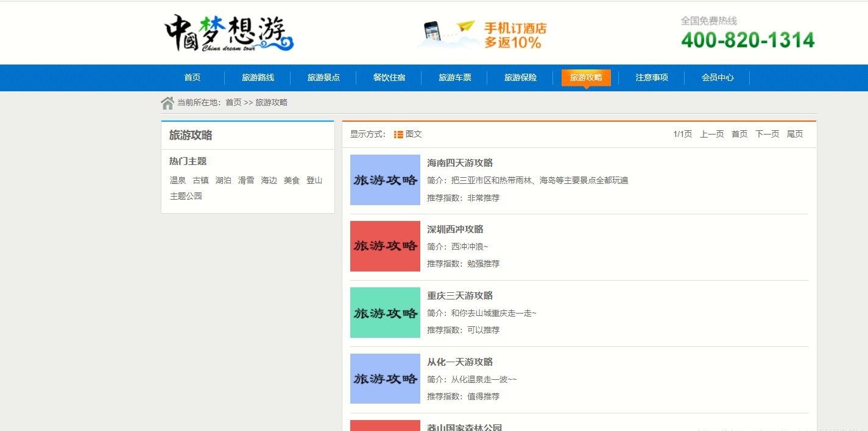The height and width of the screenshot is (431, 868).
Task: Jump to 首页 in pagination
Action: [x=739, y=135]
